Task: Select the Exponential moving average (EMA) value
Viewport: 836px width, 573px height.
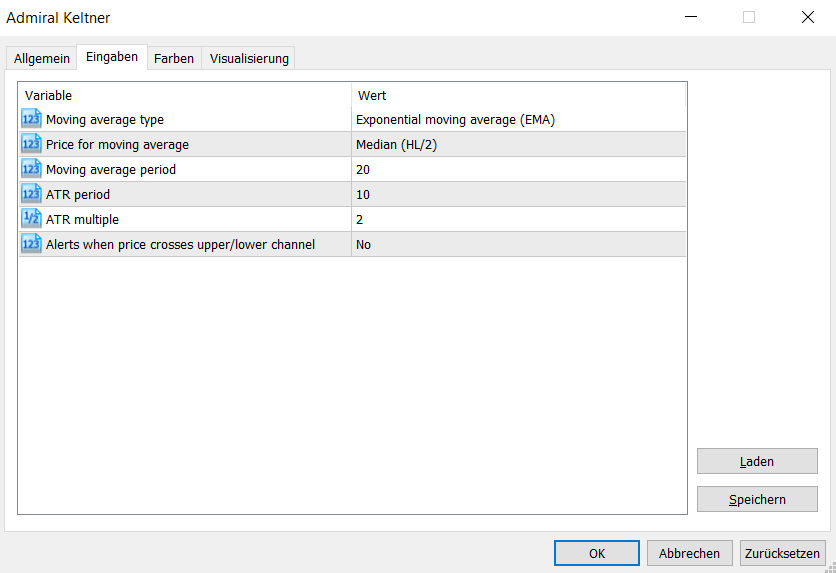Action: point(518,119)
